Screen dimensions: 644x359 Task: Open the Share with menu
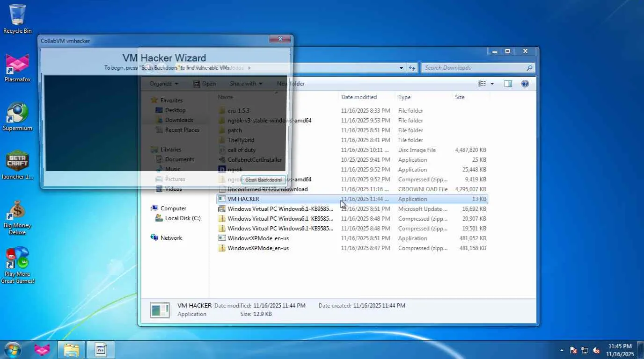click(x=246, y=84)
